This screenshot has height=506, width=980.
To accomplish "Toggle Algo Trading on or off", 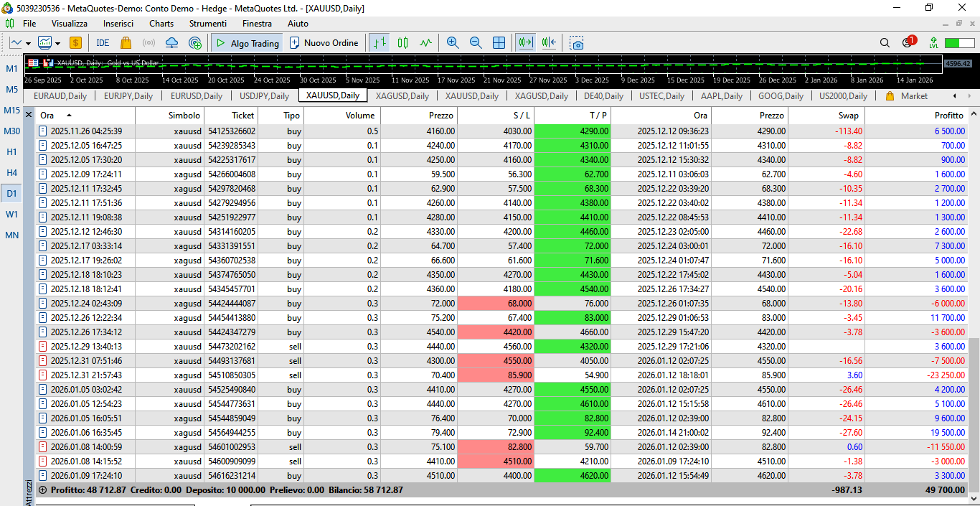I will (x=248, y=43).
